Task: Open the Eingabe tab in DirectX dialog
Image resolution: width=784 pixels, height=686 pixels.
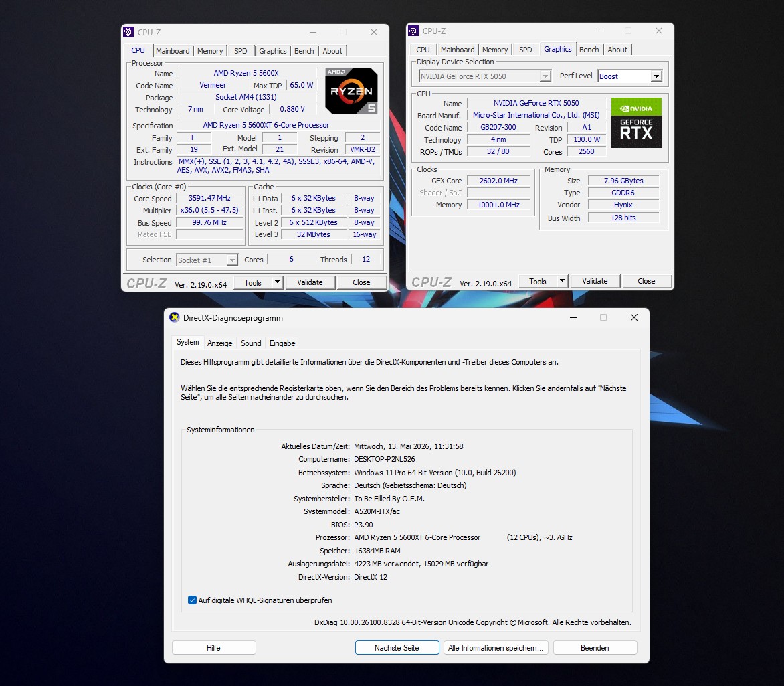Action: tap(282, 343)
